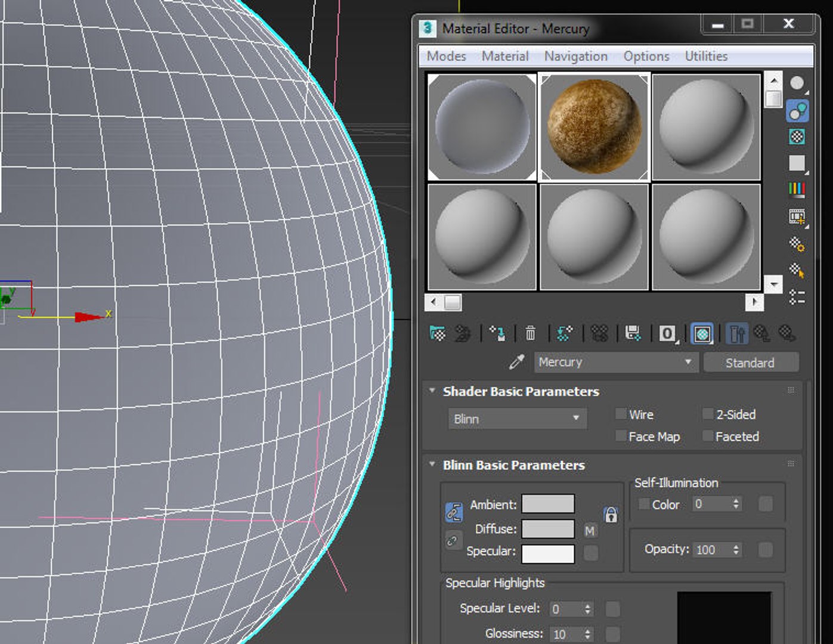The width and height of the screenshot is (833, 644).
Task: Click the Video Color Check icon
Action: (x=797, y=190)
